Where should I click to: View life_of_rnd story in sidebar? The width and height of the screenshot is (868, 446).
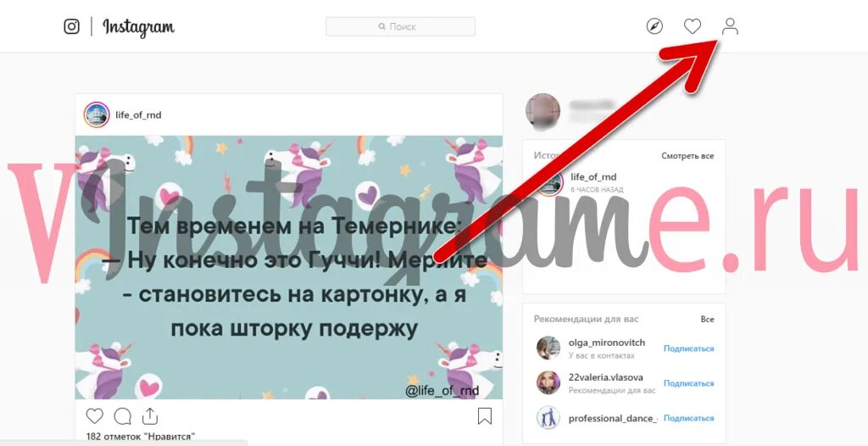593,176
